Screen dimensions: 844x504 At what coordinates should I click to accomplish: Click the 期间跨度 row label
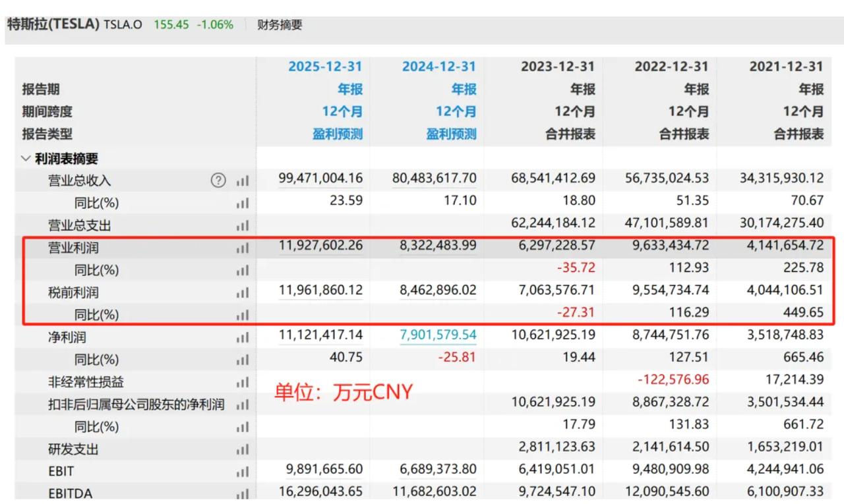pos(47,111)
